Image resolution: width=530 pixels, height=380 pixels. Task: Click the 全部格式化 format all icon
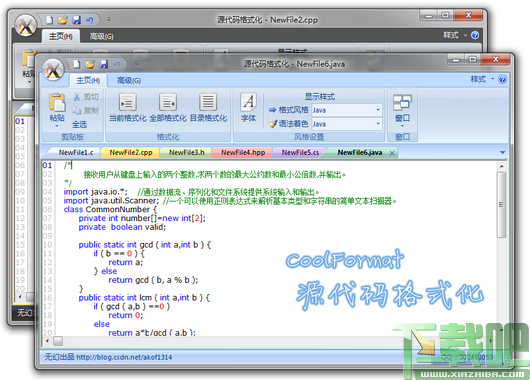(x=168, y=102)
